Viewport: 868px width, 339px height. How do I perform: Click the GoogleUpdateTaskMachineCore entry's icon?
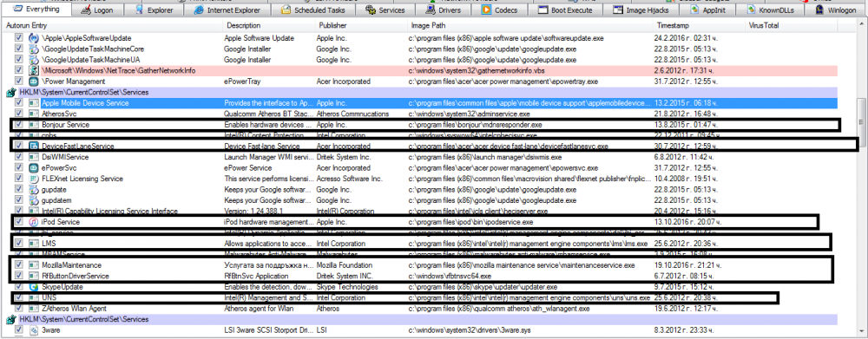pyautogui.click(x=33, y=49)
